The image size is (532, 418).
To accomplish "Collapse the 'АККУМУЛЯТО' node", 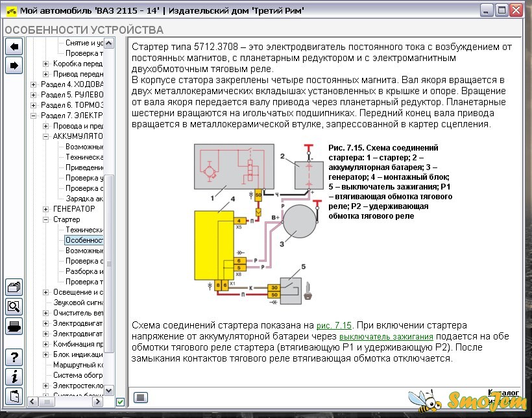I will coord(46,136).
